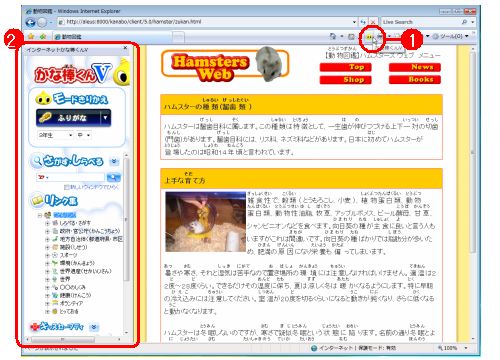Click the sidebar horizontal scrollbar thumb
500x360 pixels.
(x=63, y=339)
